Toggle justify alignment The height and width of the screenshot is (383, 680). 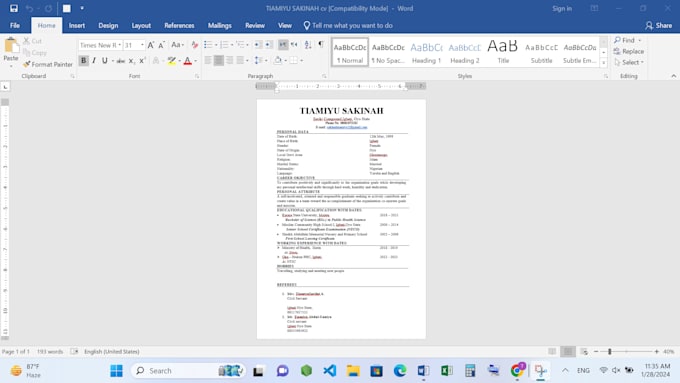[x=240, y=60]
